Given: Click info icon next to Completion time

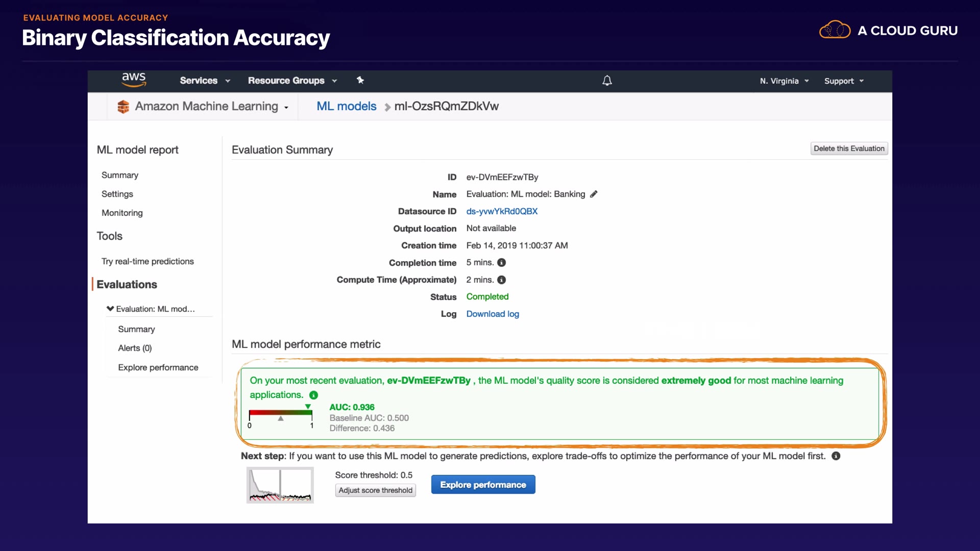Looking at the screenshot, I should (x=502, y=263).
